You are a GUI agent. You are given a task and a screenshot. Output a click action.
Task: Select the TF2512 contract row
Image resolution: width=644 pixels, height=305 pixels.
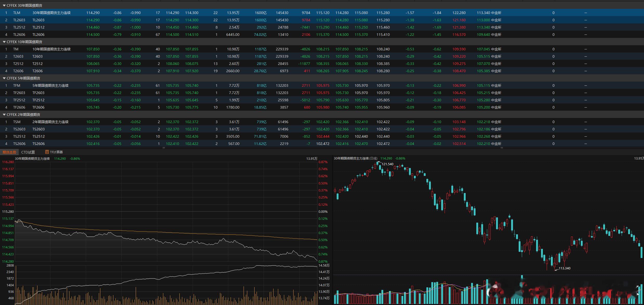coord(38,100)
